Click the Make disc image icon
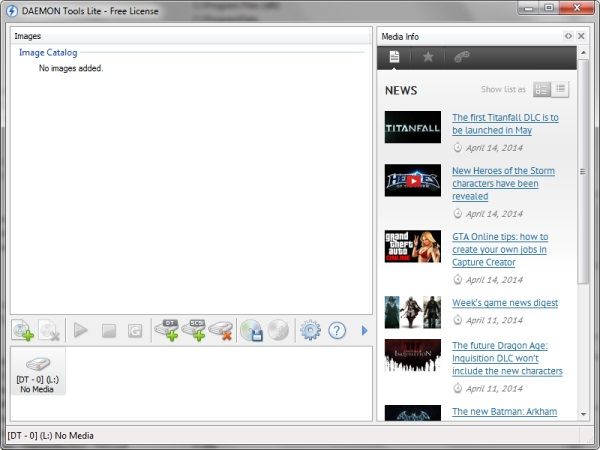The image size is (600, 450). [x=251, y=330]
